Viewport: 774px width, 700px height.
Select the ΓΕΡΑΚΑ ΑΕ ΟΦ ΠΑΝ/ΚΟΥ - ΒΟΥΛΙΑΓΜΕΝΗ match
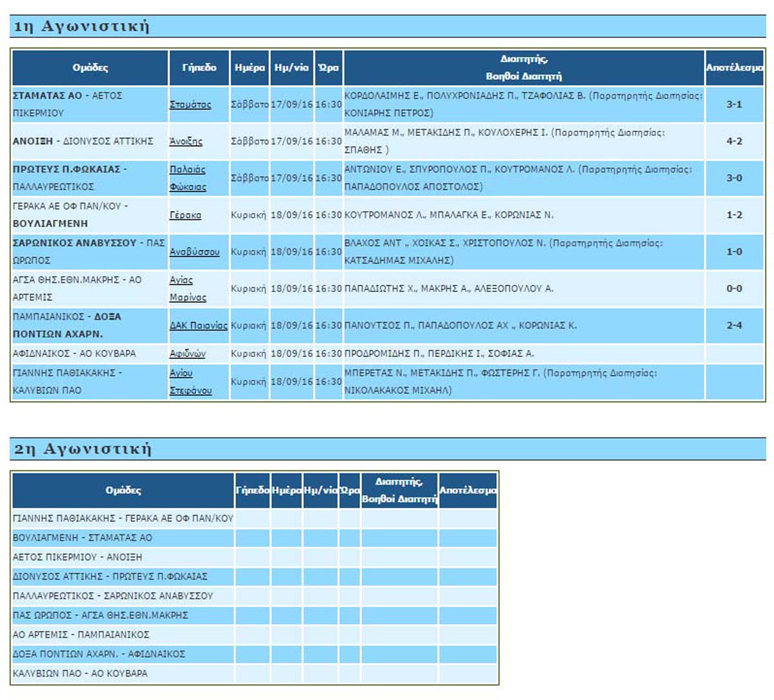[90, 215]
